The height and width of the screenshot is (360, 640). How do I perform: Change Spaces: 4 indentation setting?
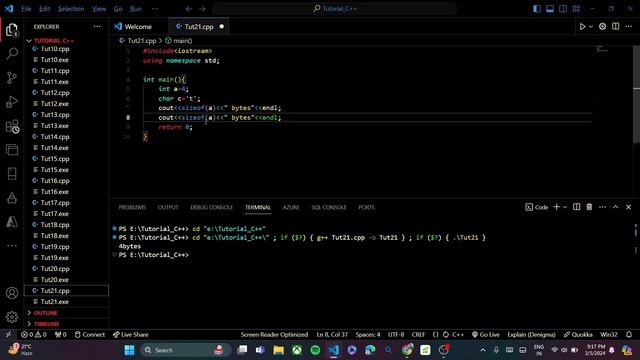368,335
